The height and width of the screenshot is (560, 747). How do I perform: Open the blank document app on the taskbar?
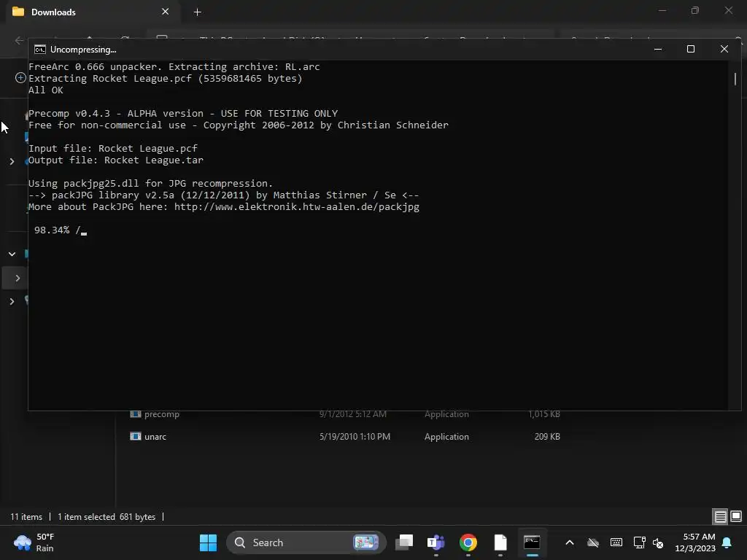coord(500,542)
